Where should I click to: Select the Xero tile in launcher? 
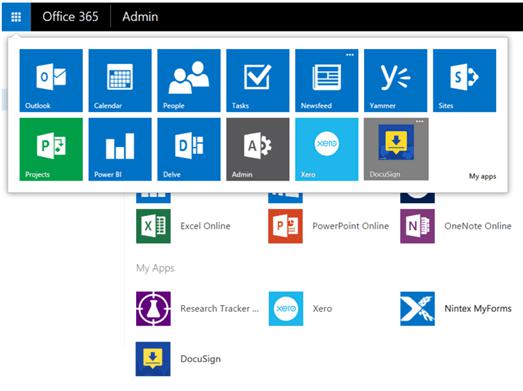327,149
